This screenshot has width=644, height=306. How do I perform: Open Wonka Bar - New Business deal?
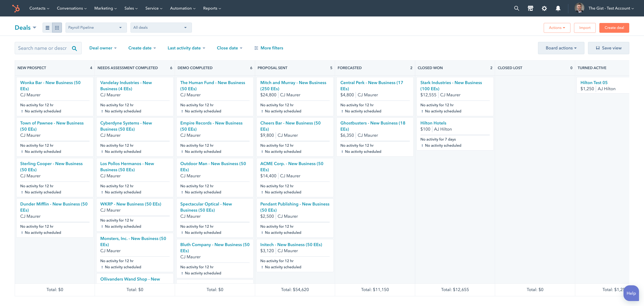(x=50, y=85)
